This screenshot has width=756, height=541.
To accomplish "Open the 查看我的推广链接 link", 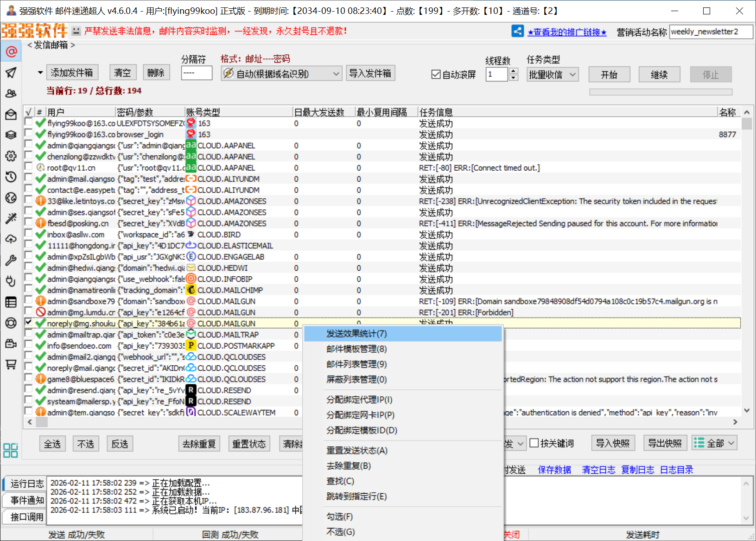I will [x=566, y=32].
